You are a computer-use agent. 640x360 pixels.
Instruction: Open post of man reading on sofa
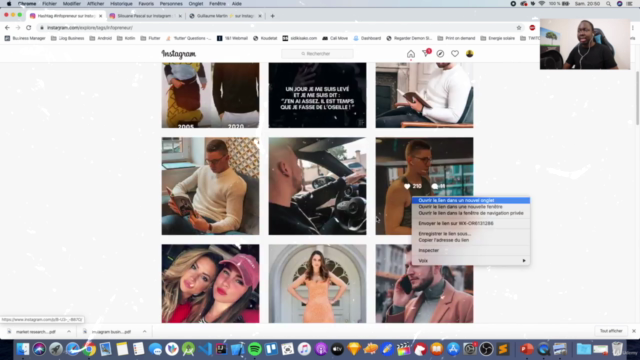[x=210, y=186]
